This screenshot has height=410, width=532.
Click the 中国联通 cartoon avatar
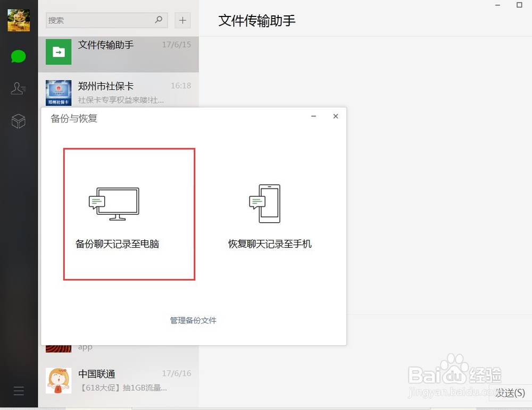pyautogui.click(x=59, y=381)
